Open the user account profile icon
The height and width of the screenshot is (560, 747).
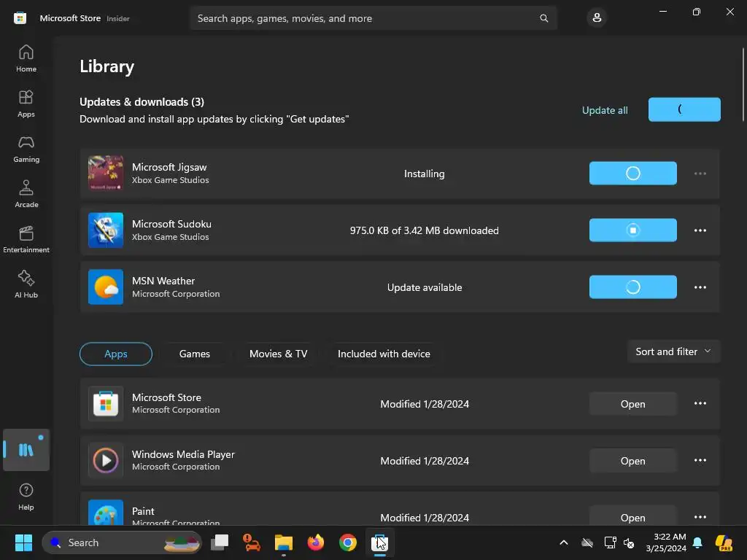click(597, 18)
